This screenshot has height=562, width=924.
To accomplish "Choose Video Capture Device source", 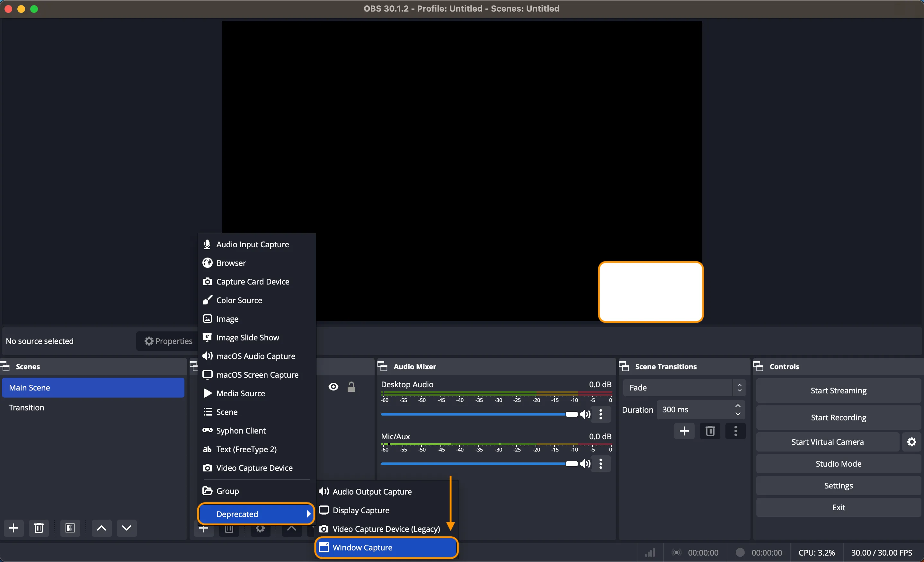I will coord(257,468).
